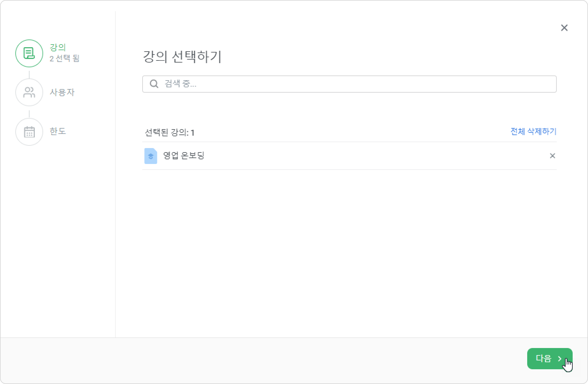
Task: Focus the 검색 중... search field
Action: tap(349, 84)
